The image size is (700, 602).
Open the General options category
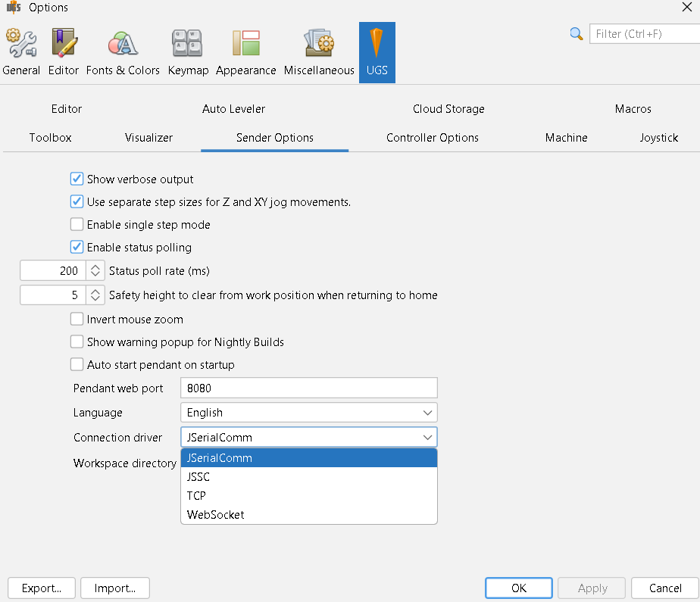21,52
